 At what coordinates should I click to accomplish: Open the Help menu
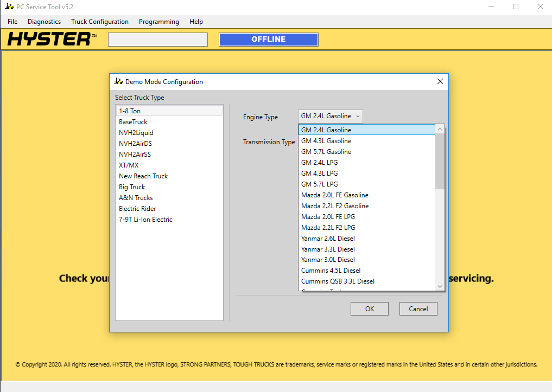tap(196, 22)
